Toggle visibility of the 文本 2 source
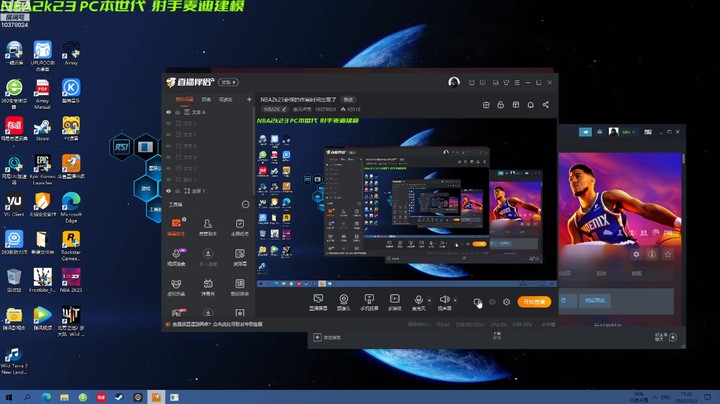Image resolution: width=720 pixels, height=404 pixels. (169, 146)
